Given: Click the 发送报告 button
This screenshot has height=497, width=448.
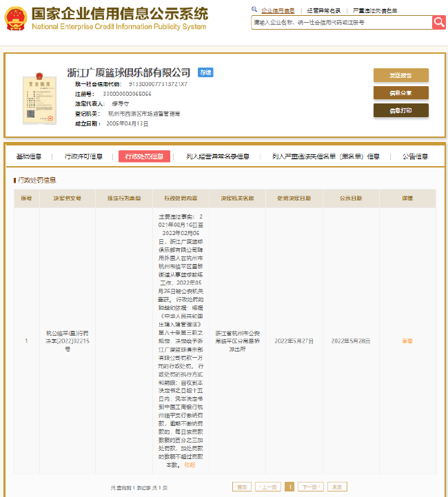Looking at the screenshot, I should coord(401,75).
